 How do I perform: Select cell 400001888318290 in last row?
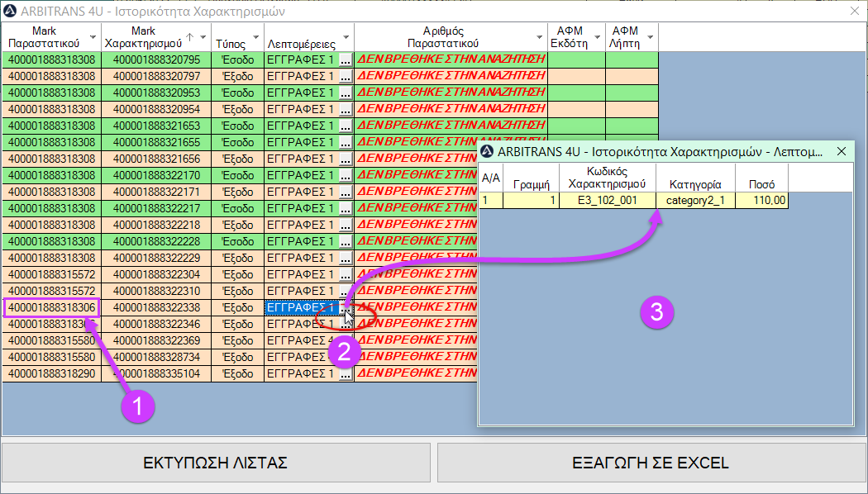[x=51, y=374]
